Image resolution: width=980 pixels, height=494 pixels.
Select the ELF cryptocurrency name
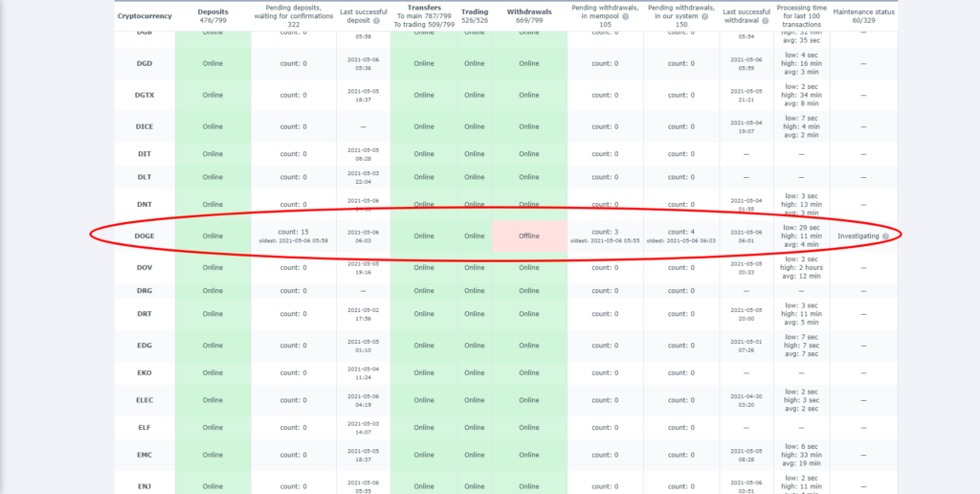pyautogui.click(x=145, y=428)
